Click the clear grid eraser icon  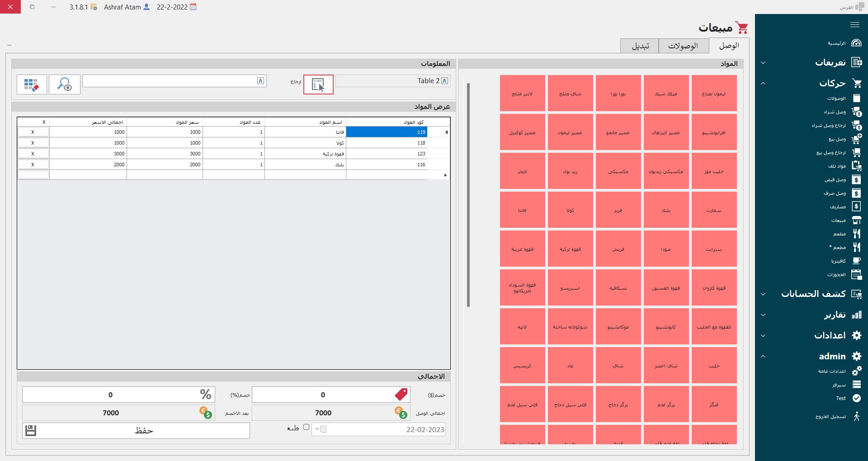coord(32,85)
